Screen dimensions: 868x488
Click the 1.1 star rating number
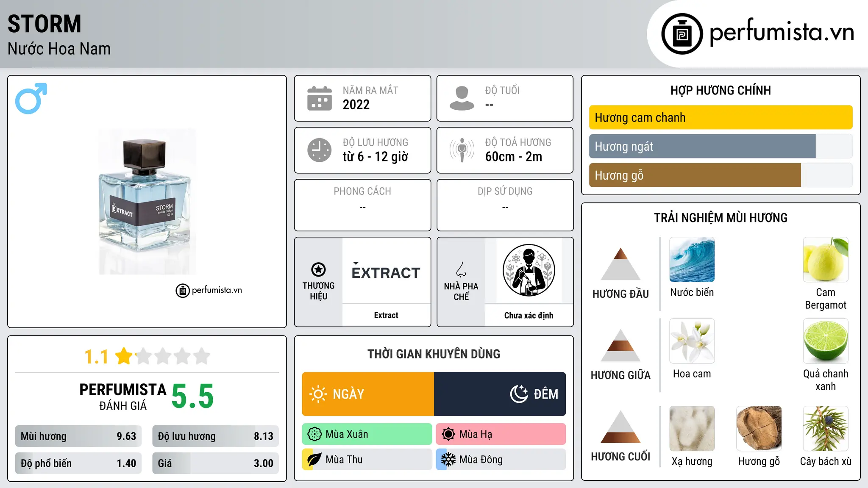tap(96, 357)
